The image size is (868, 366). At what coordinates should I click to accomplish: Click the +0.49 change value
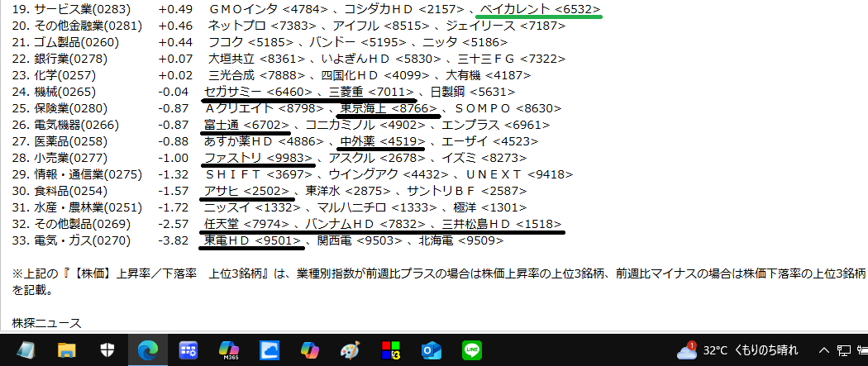tap(175, 9)
